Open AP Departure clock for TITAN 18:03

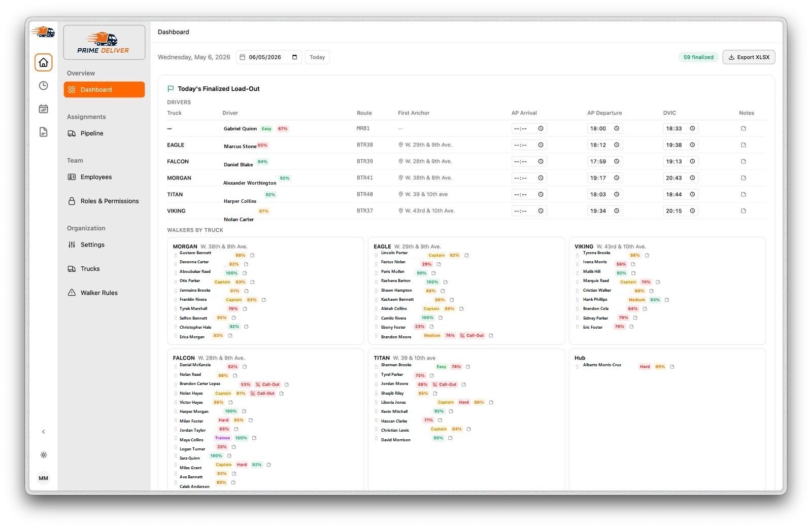[x=617, y=194]
